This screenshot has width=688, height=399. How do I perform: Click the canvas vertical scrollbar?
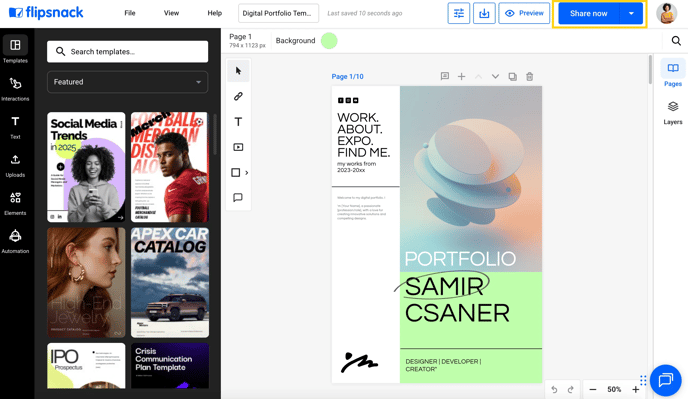tap(650, 70)
